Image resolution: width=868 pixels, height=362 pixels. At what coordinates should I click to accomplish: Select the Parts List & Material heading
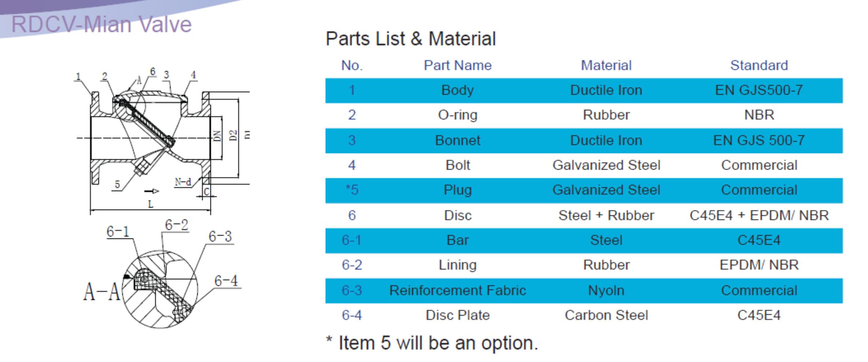[411, 39]
